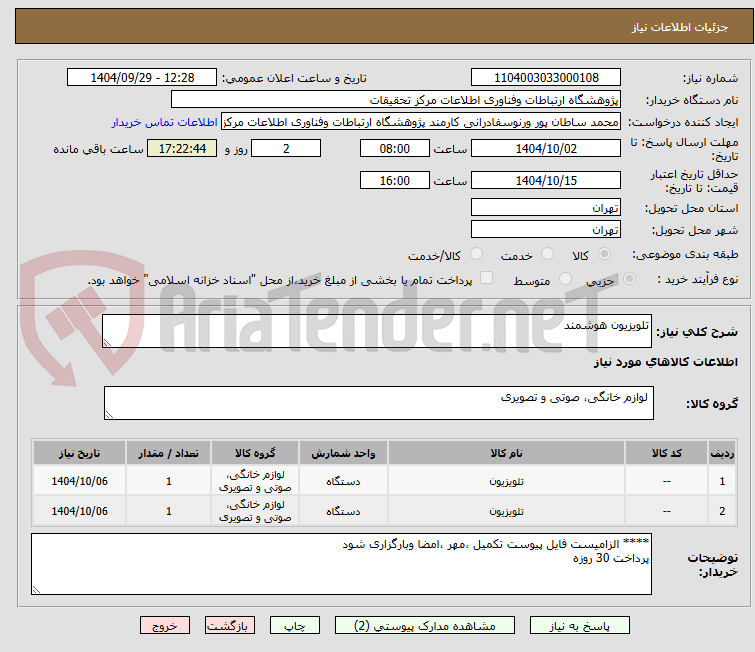The width and height of the screenshot is (755, 652).
Task: Click date 1404/10/06 in row 1
Action: click(x=79, y=481)
